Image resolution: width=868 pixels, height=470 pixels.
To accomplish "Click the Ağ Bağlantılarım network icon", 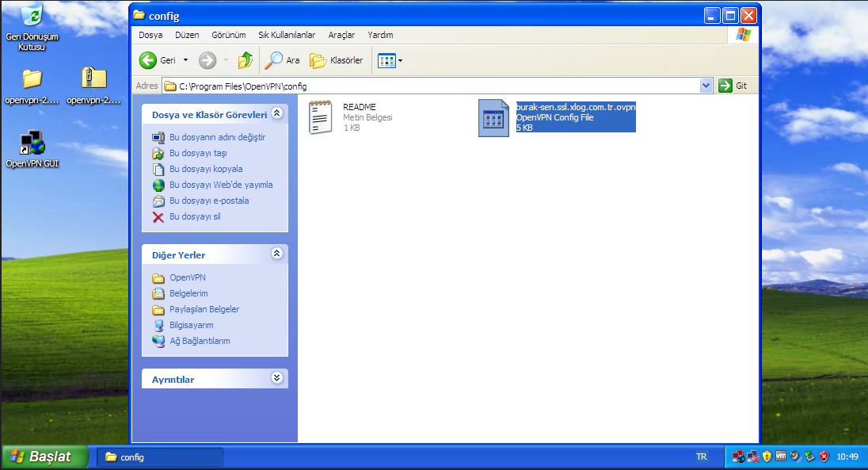I will click(158, 342).
